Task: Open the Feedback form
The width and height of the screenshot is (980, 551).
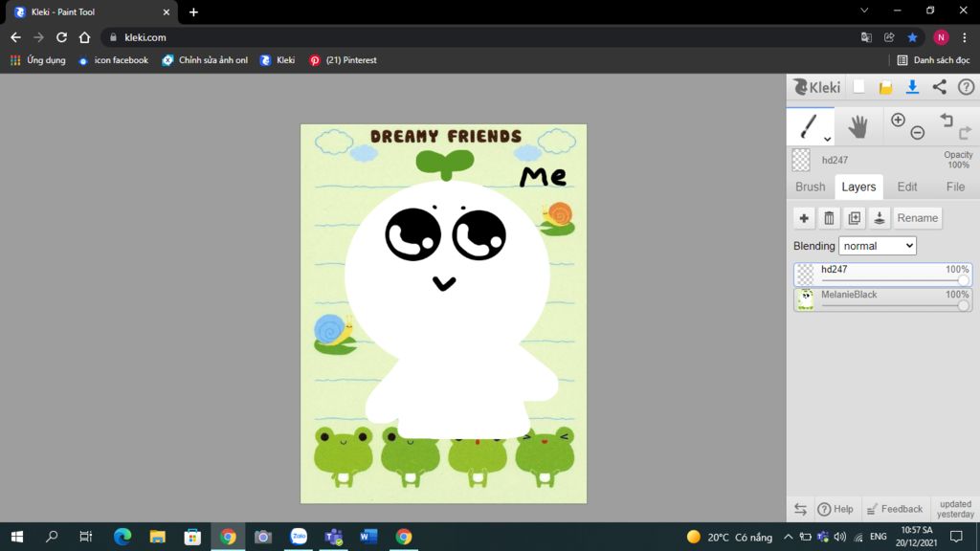Action: 895,509
